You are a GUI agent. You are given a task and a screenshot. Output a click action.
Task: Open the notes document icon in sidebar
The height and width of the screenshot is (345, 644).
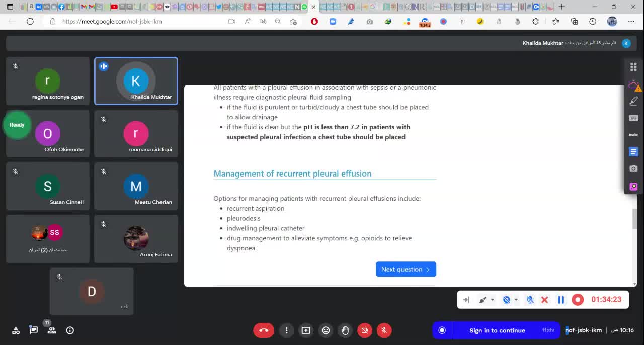pyautogui.click(x=633, y=151)
